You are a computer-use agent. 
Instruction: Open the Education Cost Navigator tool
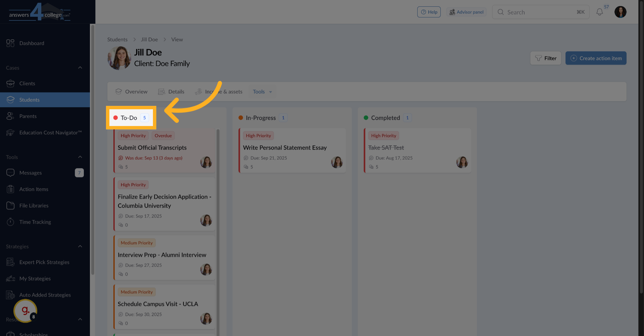click(50, 133)
